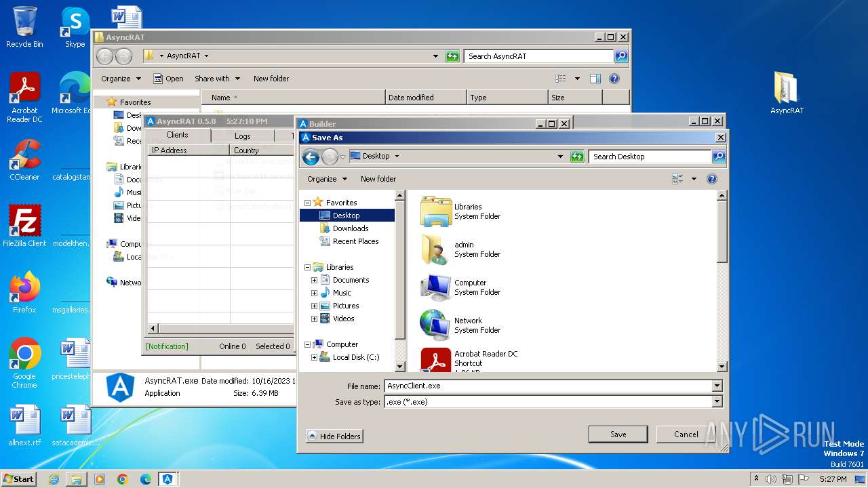Viewport: 868px width, 488px height.
Task: Select admin System Folder icon
Action: pos(436,249)
